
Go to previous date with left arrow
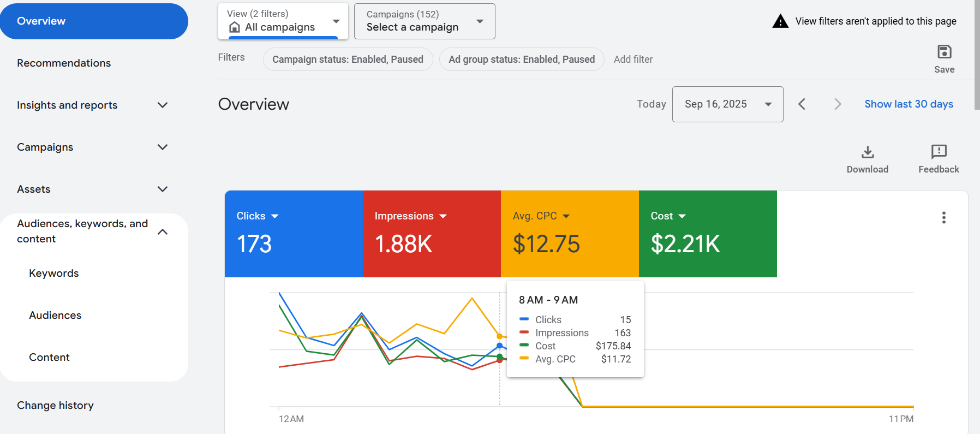pyautogui.click(x=802, y=104)
